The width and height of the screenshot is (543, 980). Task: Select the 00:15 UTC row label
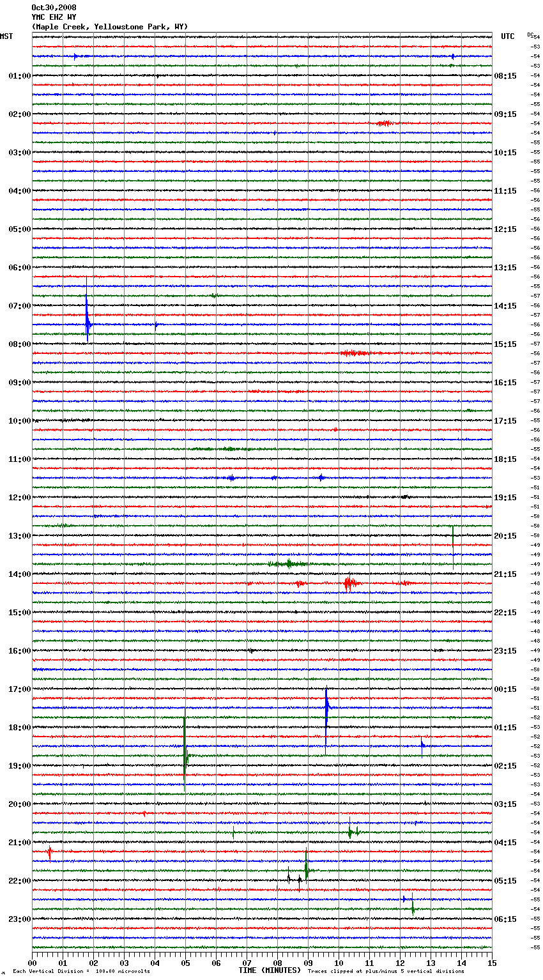505,689
